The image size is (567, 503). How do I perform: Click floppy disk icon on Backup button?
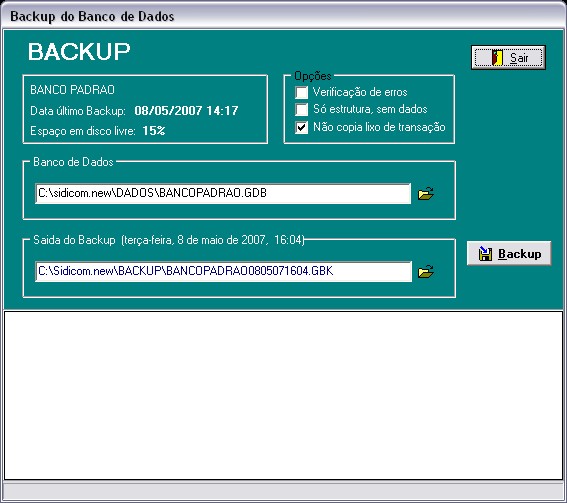tap(485, 253)
